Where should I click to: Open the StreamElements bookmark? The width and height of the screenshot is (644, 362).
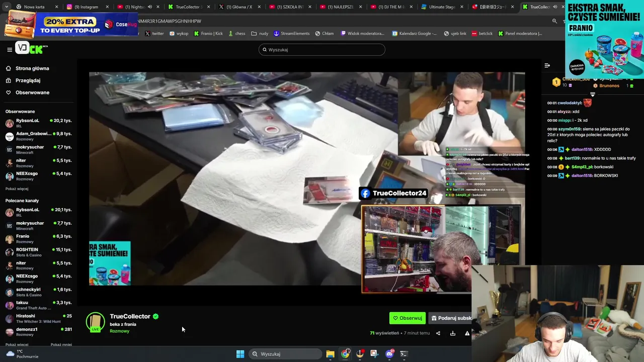(291, 34)
